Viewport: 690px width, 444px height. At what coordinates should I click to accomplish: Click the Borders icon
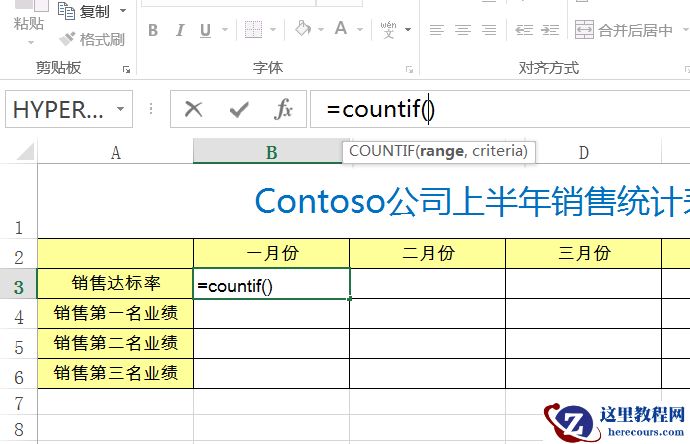click(253, 29)
